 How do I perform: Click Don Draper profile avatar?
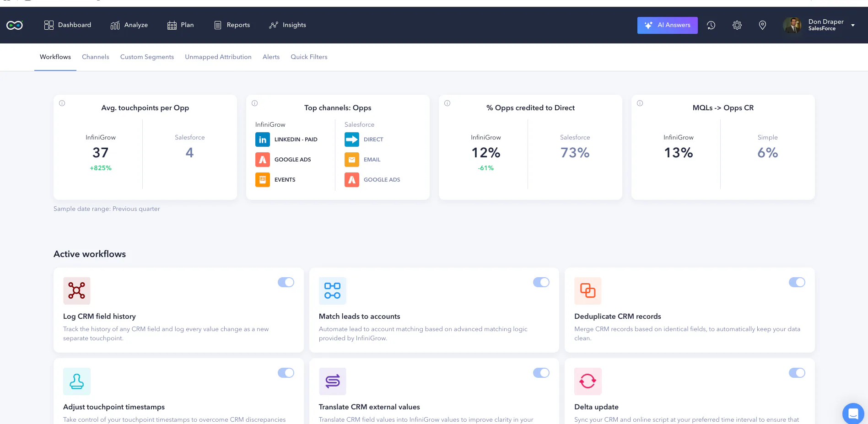coord(792,25)
